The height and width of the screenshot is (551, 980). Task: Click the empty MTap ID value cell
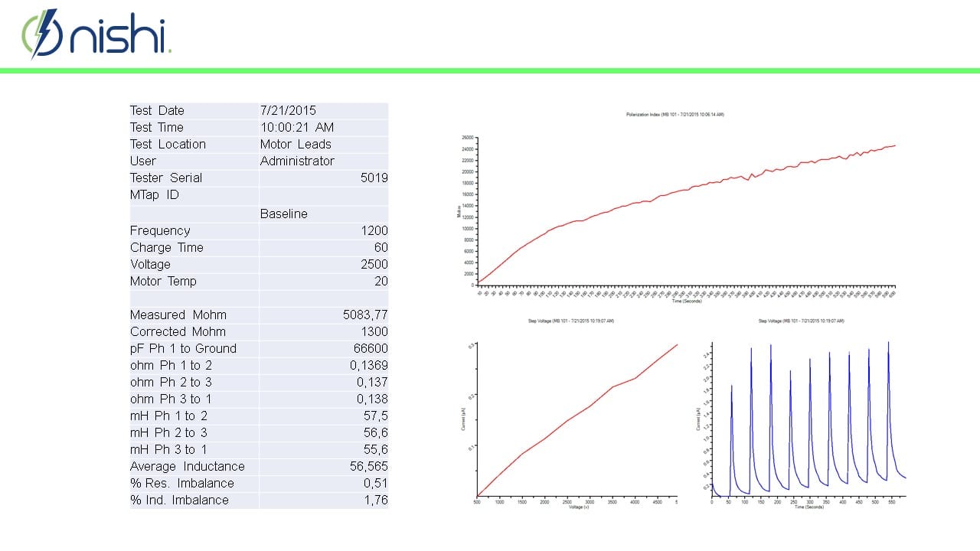point(323,195)
